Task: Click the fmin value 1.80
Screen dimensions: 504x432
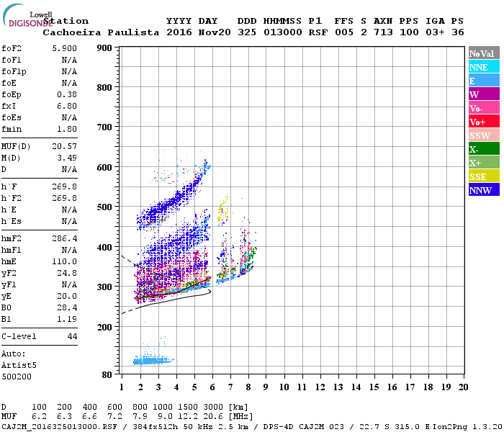Action: click(x=67, y=129)
